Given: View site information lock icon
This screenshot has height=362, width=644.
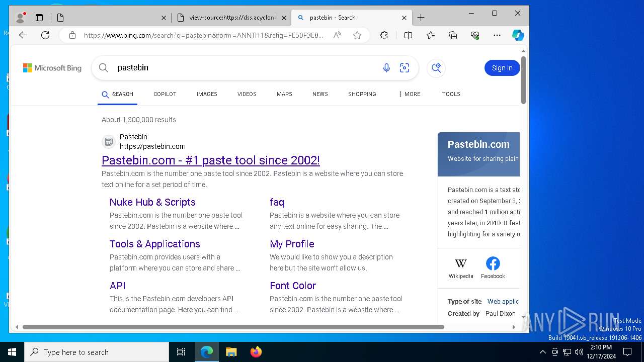Looking at the screenshot, I should (72, 35).
